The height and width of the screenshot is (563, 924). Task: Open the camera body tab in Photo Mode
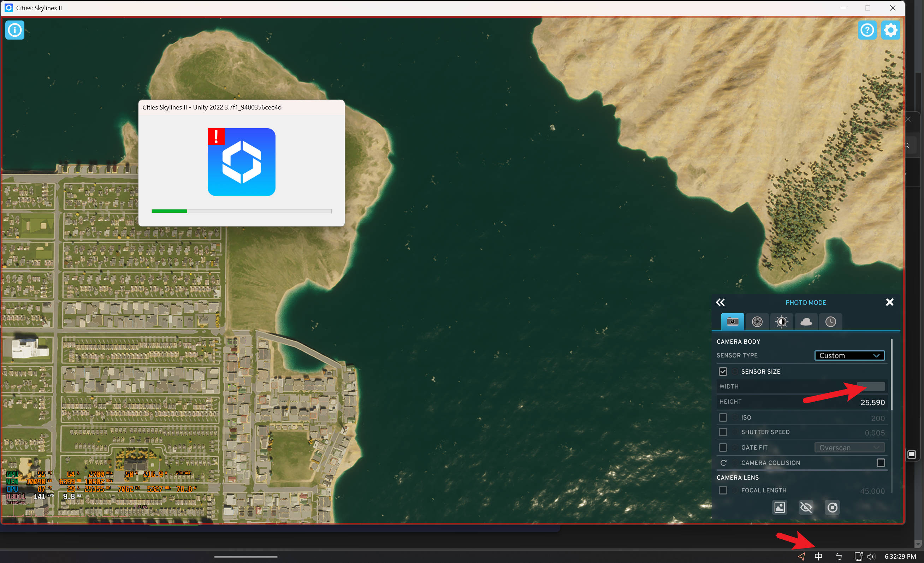732,321
